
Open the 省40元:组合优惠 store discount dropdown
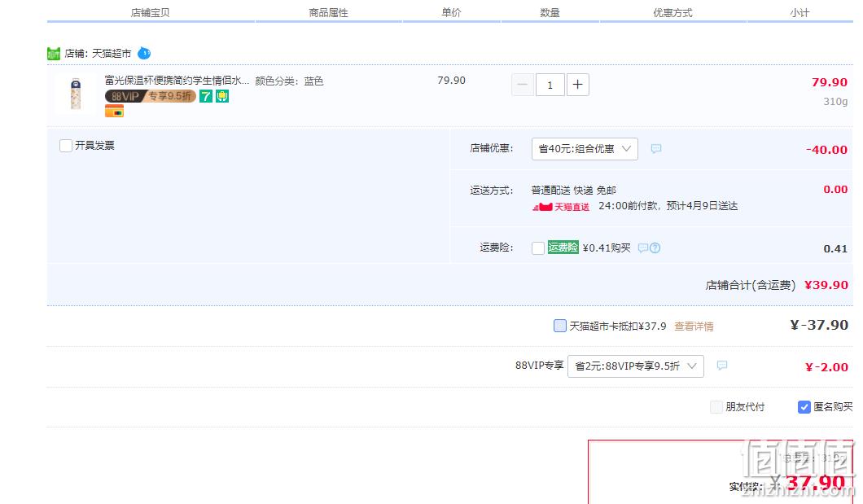[x=585, y=148]
